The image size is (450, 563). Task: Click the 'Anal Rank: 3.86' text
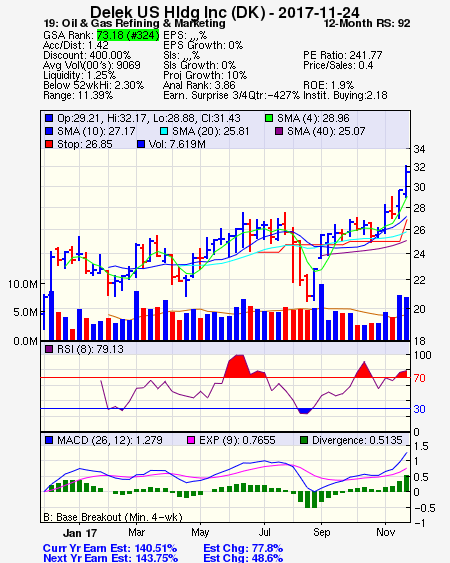pos(199,85)
